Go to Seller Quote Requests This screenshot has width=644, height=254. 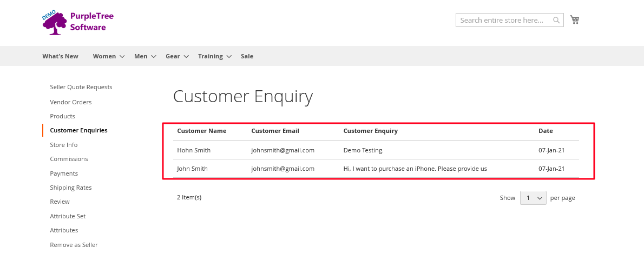[x=81, y=87]
